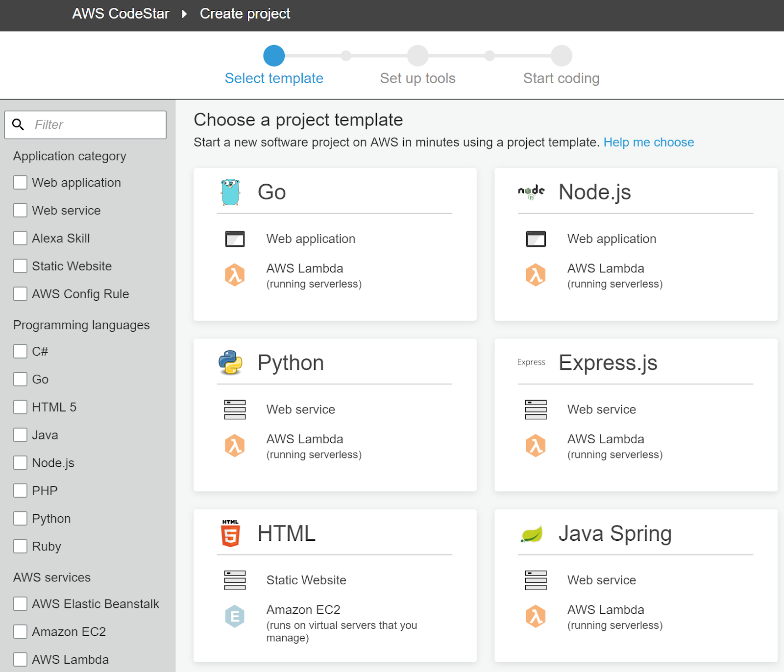Viewport: 784px width, 672px height.
Task: Pick the Java Spring template title
Action: pos(615,534)
